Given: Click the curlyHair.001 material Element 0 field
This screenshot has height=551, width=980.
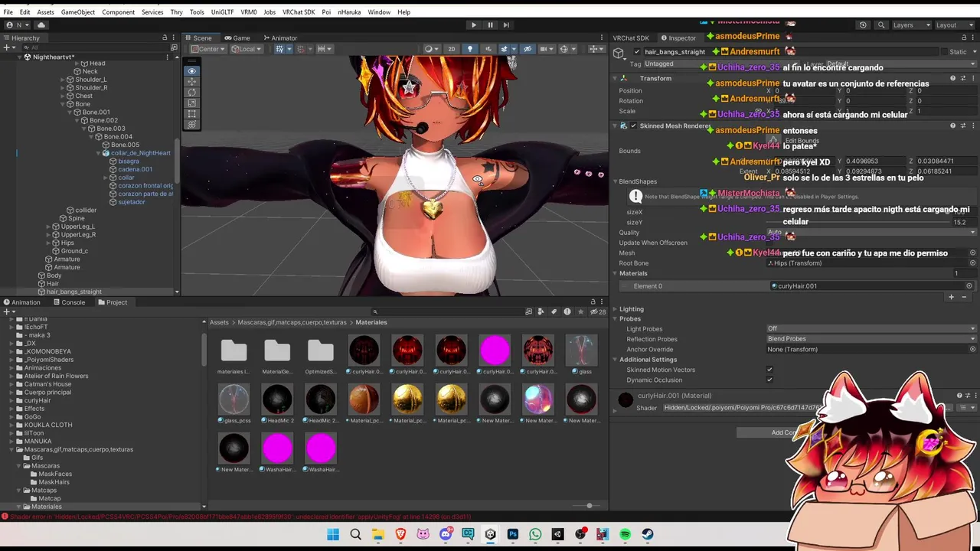Looking at the screenshot, I should [867, 286].
